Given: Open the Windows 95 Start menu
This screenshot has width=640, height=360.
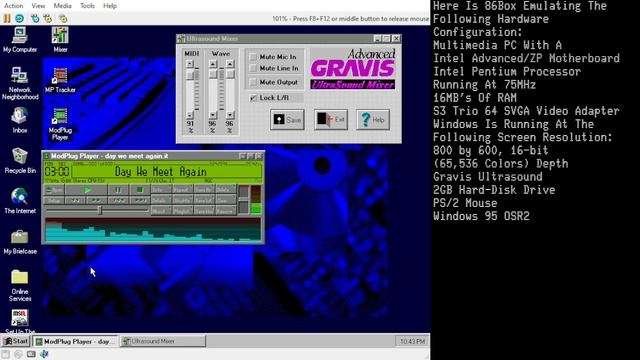Looking at the screenshot, I should (x=16, y=341).
